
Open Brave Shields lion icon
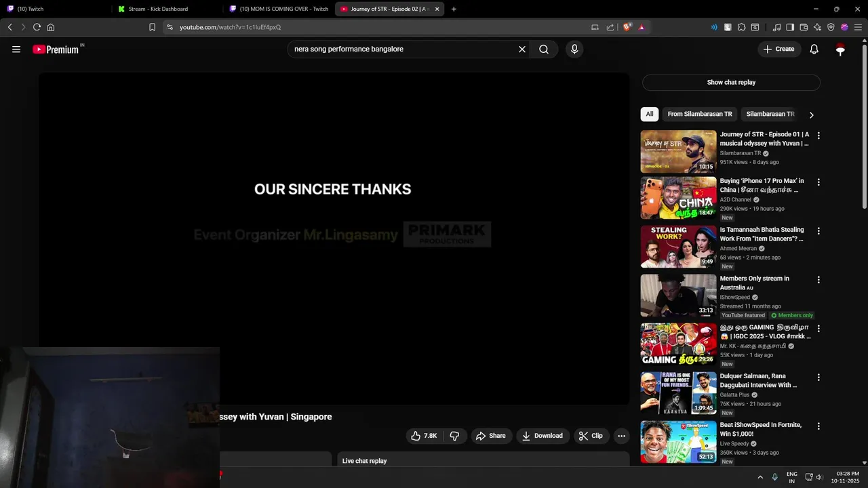(x=627, y=27)
